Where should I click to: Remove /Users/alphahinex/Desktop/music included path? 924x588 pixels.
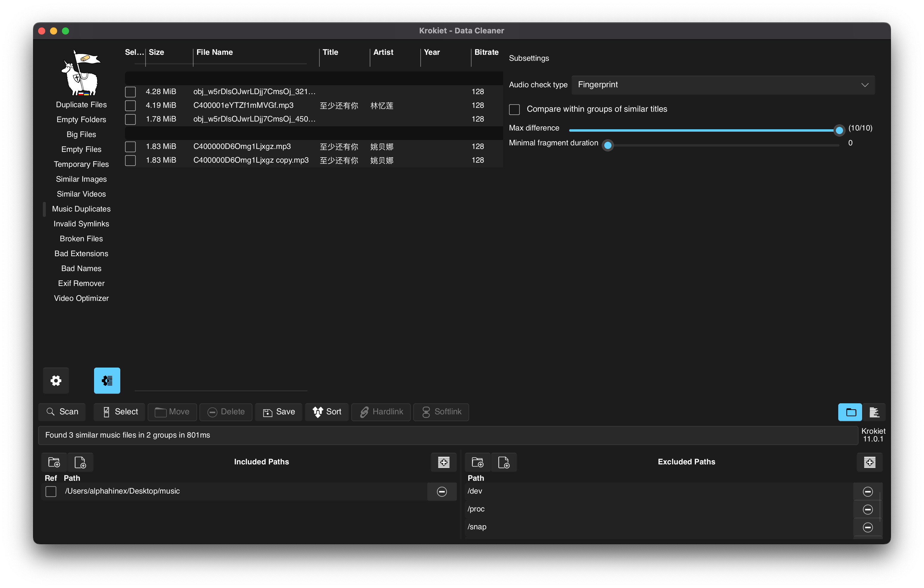click(x=442, y=491)
